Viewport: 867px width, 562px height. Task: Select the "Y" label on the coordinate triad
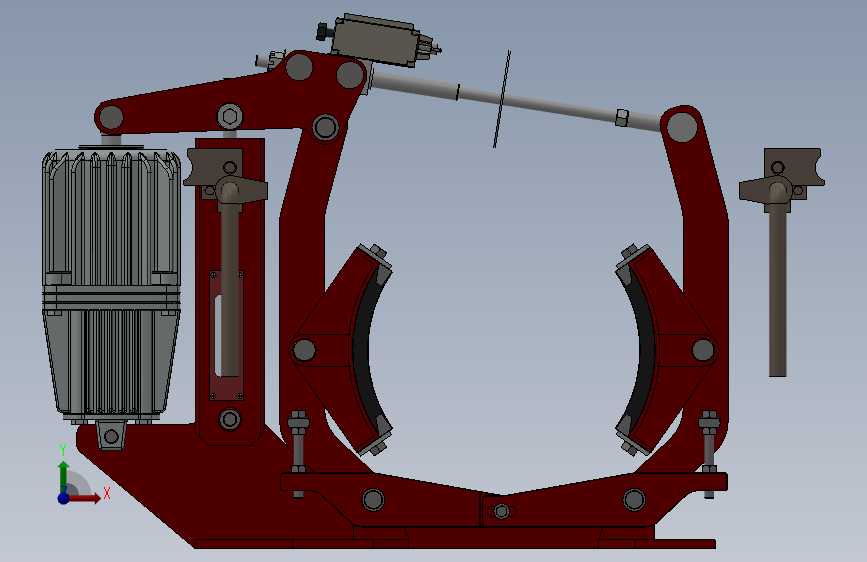click(x=63, y=450)
